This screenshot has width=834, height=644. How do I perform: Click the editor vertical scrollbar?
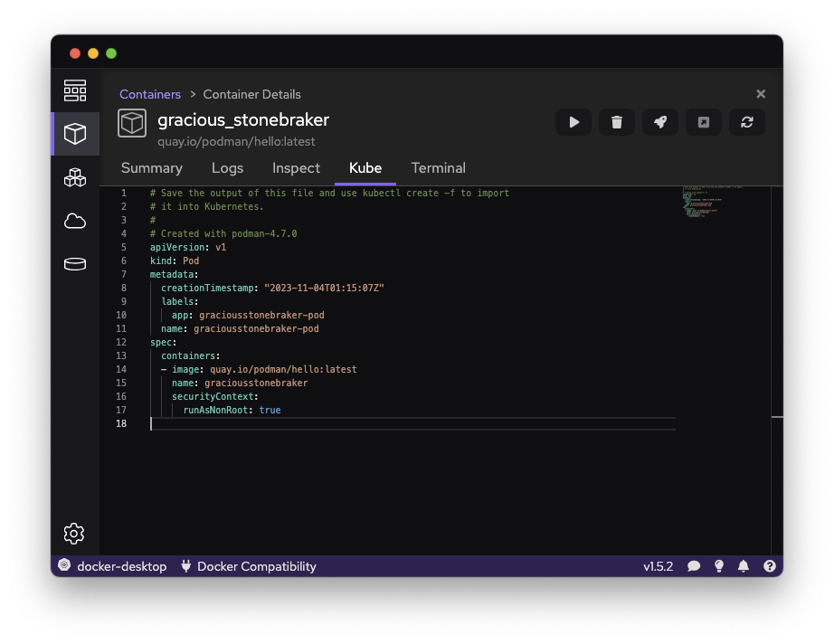point(777,370)
